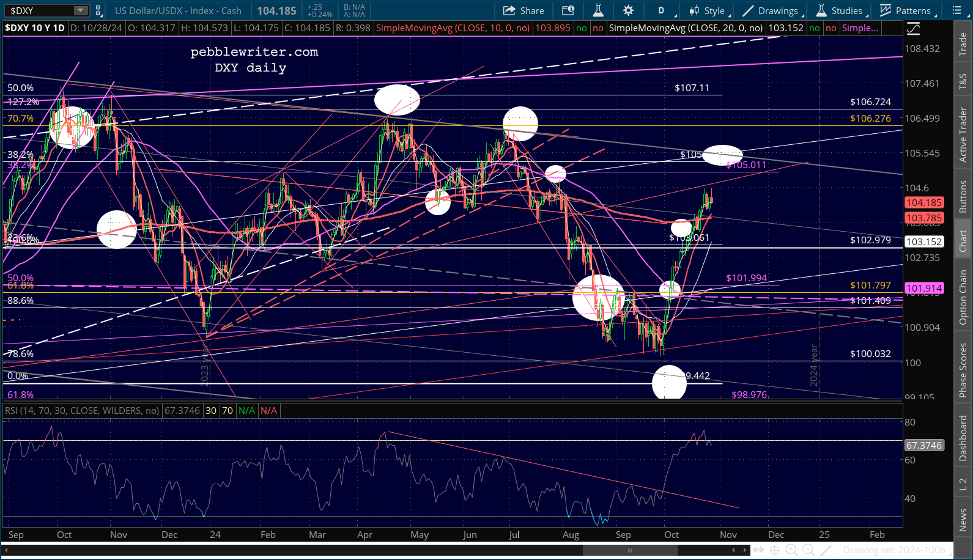
Task: Click the Share button
Action: pyautogui.click(x=523, y=10)
